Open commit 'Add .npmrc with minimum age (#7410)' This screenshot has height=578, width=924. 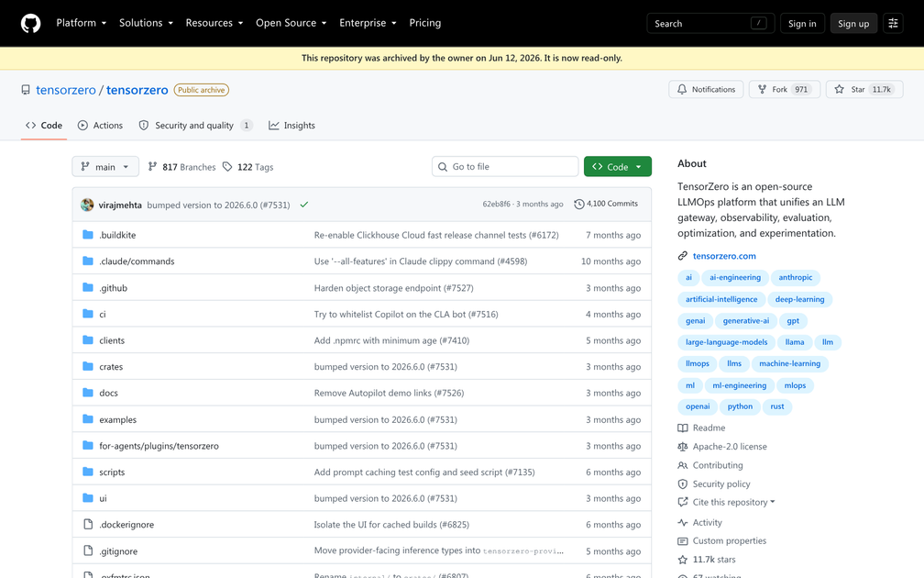pyautogui.click(x=392, y=340)
